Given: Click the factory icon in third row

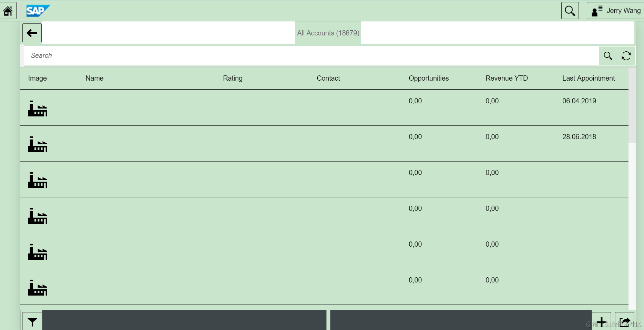Looking at the screenshot, I should tap(38, 180).
